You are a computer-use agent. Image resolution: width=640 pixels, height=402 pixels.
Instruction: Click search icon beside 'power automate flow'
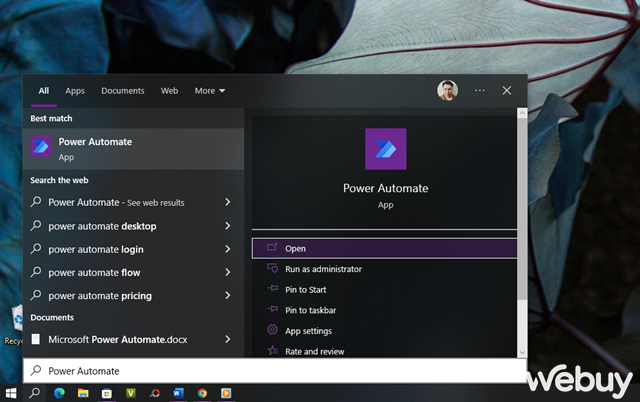tap(36, 271)
